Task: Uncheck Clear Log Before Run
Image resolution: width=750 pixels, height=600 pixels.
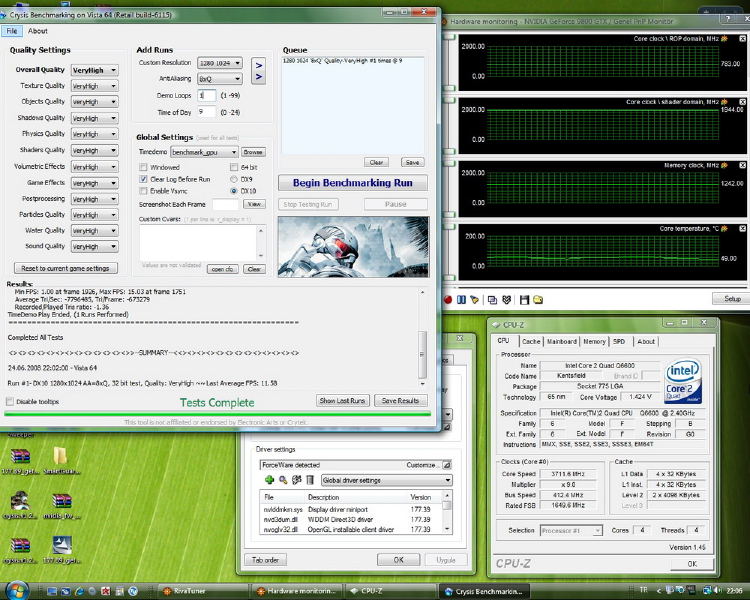Action: pos(143,179)
